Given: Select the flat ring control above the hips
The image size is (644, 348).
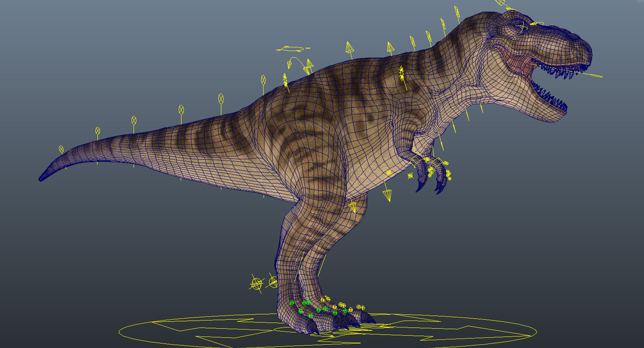Looking at the screenshot, I should click(293, 49).
